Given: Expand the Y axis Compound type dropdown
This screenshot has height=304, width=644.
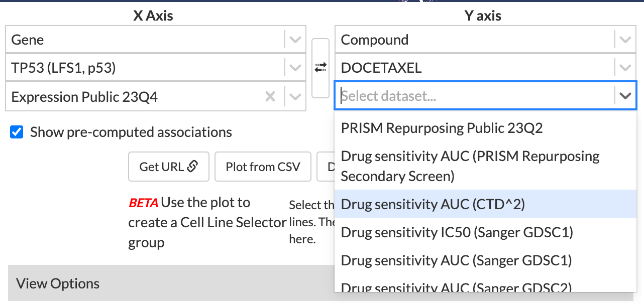Looking at the screenshot, I should point(625,40).
